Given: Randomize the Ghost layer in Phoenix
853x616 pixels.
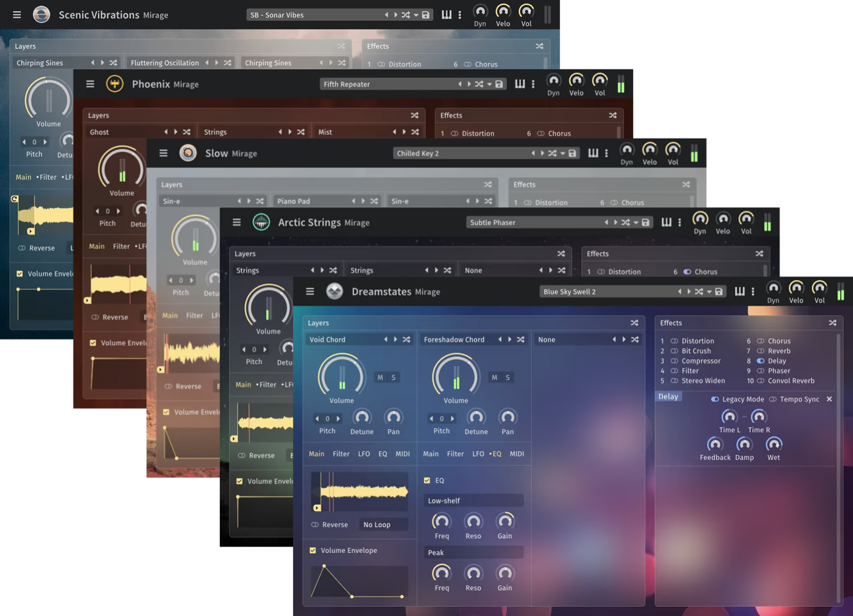Looking at the screenshot, I should point(187,132).
